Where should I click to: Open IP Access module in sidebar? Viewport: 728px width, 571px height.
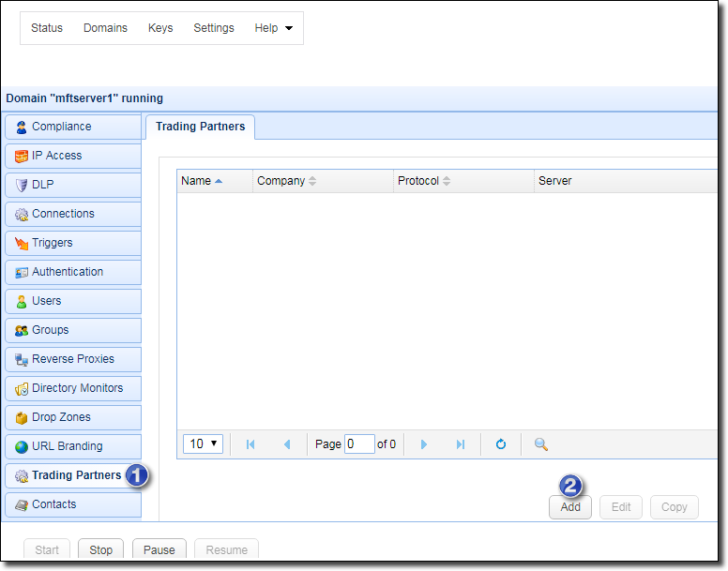tap(73, 156)
